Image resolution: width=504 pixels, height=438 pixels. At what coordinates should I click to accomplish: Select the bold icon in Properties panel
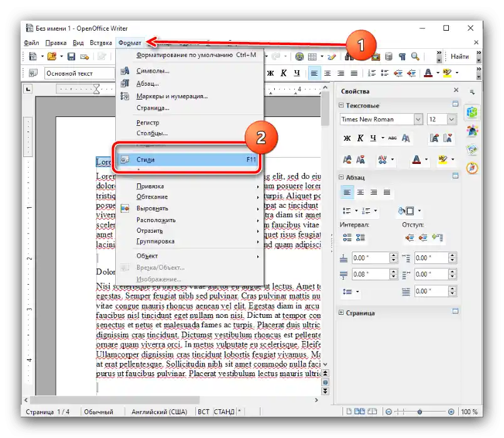click(347, 138)
